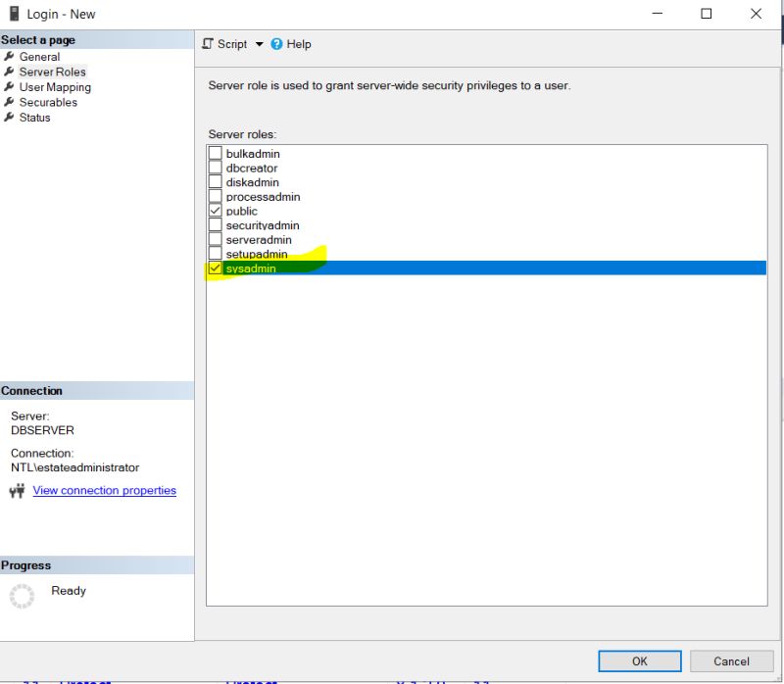Click the vertical scrollbar on the right

pyautogui.click(x=778, y=343)
